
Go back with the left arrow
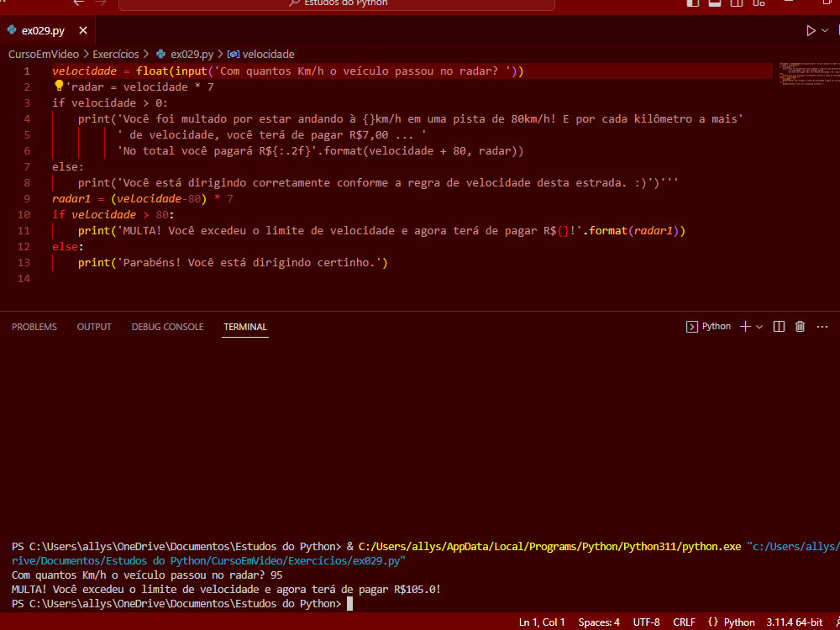(79, 3)
